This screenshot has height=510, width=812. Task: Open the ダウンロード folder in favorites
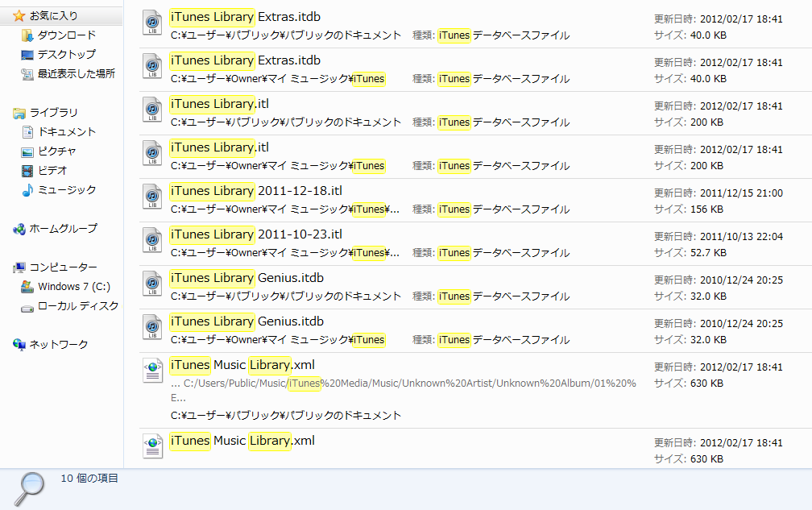tap(59, 35)
